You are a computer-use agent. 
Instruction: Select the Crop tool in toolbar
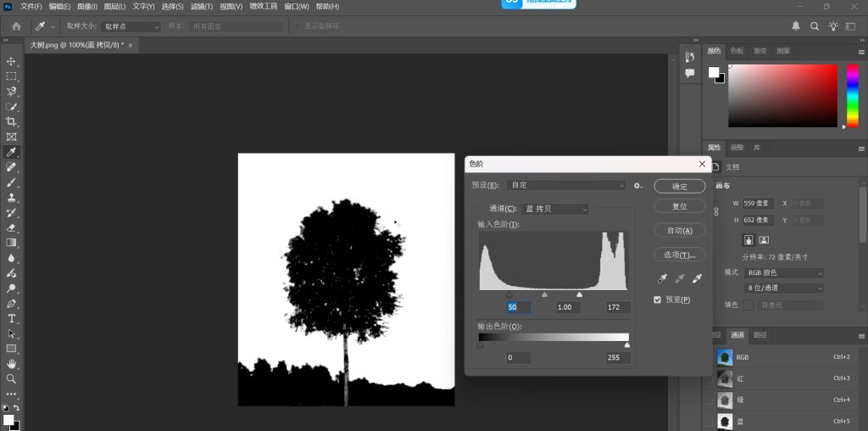pyautogui.click(x=12, y=122)
